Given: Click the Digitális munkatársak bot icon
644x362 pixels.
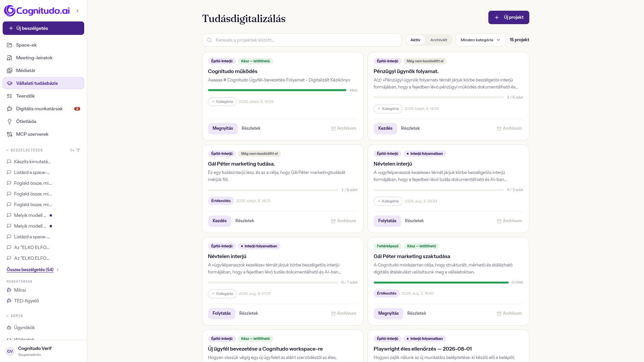Looking at the screenshot, I should point(10,109).
